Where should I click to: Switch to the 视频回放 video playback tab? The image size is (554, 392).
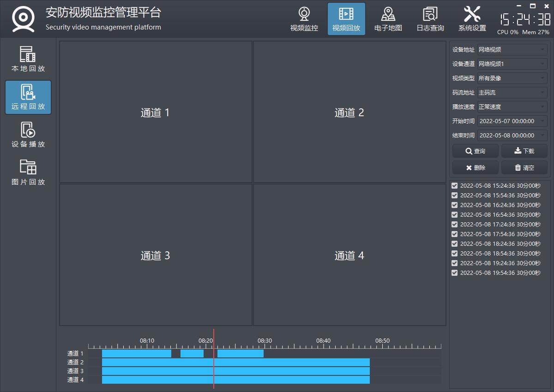click(x=346, y=19)
